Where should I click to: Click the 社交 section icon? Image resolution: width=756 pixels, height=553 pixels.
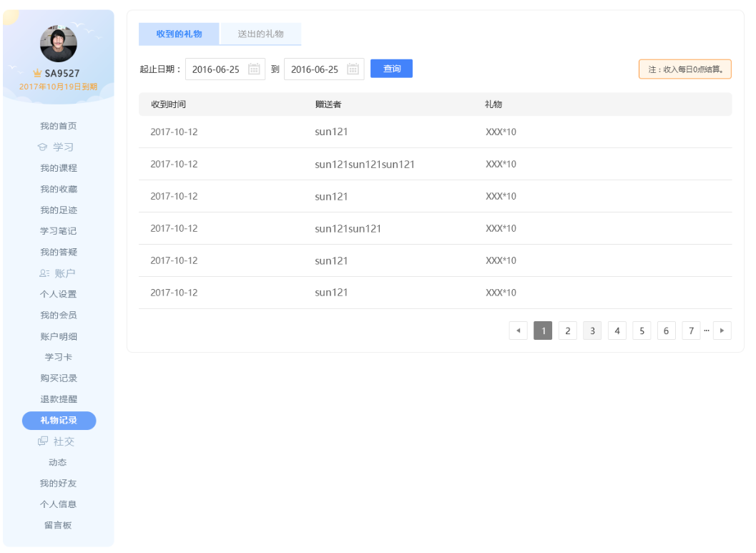point(43,441)
